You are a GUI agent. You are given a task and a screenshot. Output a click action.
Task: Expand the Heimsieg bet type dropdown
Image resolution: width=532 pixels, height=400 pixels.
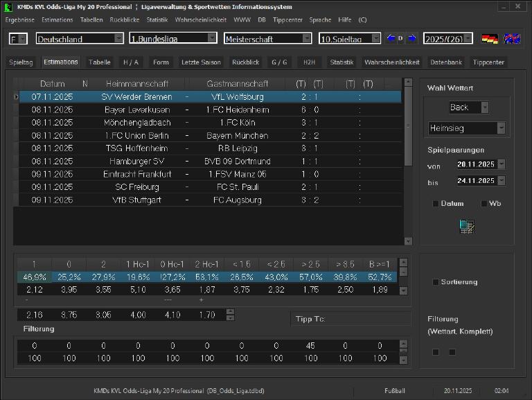click(501, 128)
